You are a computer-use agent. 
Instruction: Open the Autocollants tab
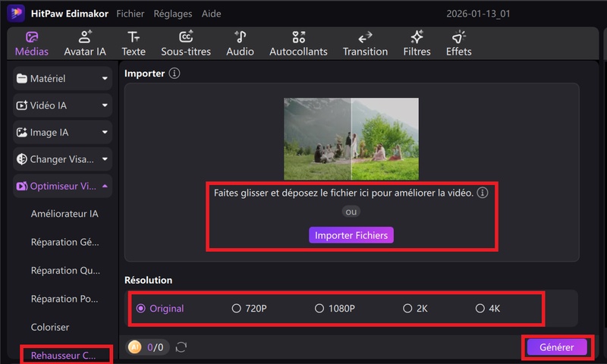tap(298, 44)
